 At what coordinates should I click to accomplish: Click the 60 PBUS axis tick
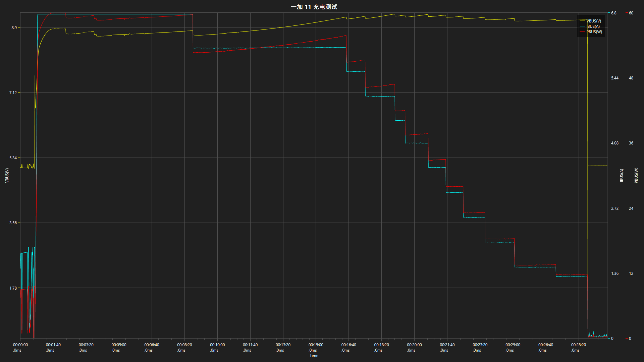click(x=631, y=13)
